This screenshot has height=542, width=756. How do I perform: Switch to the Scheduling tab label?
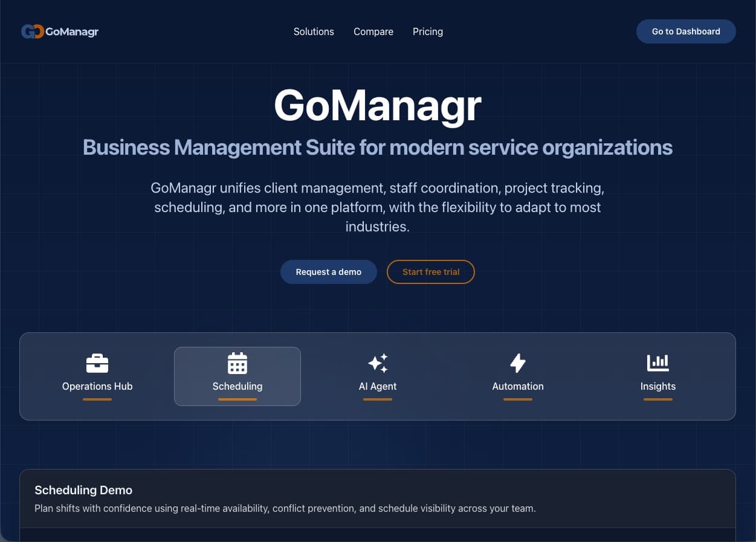point(237,386)
